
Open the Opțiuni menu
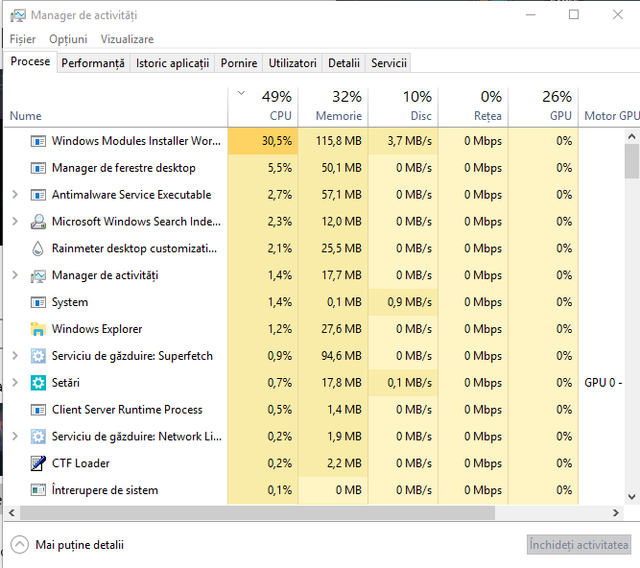click(x=68, y=39)
